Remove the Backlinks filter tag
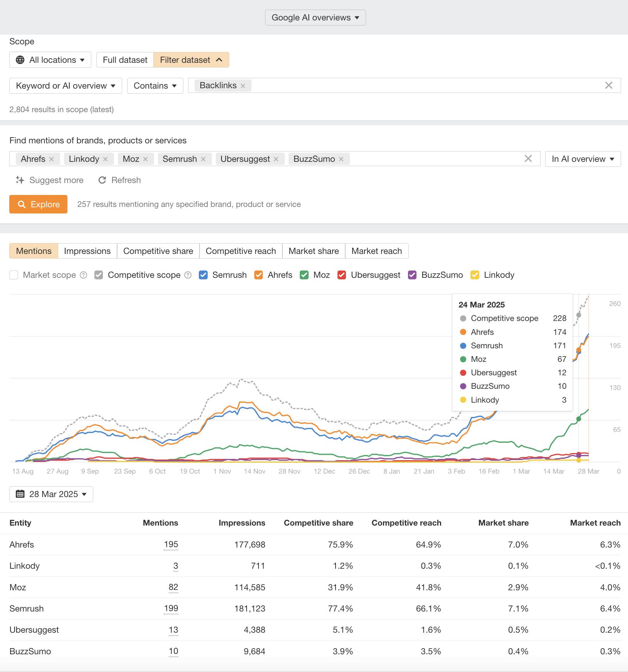This screenshot has width=628, height=672. point(243,85)
